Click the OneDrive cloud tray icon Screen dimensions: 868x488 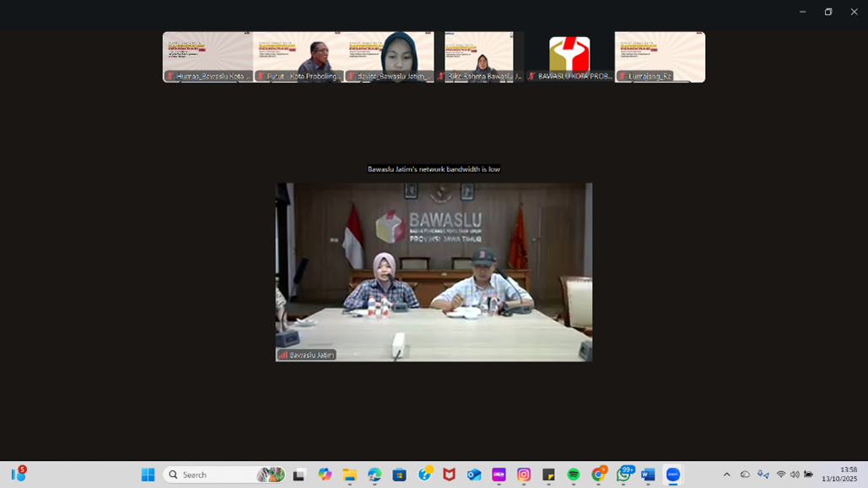[x=745, y=475]
